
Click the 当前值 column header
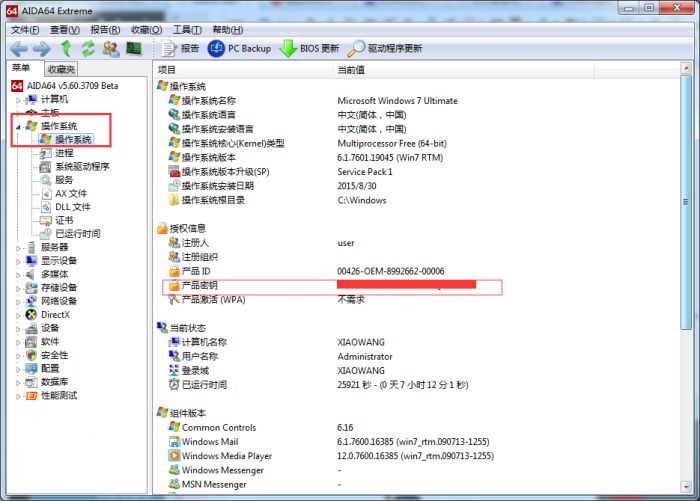[x=463, y=70]
